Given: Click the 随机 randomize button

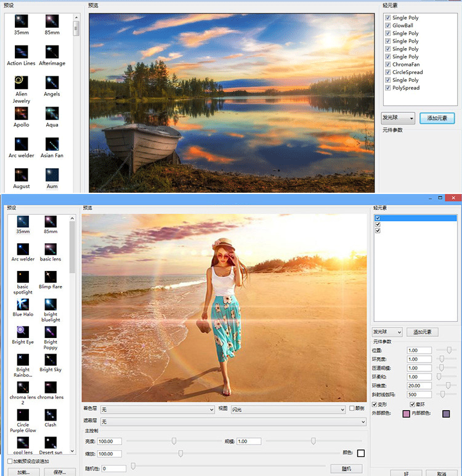Looking at the screenshot, I should [x=346, y=469].
